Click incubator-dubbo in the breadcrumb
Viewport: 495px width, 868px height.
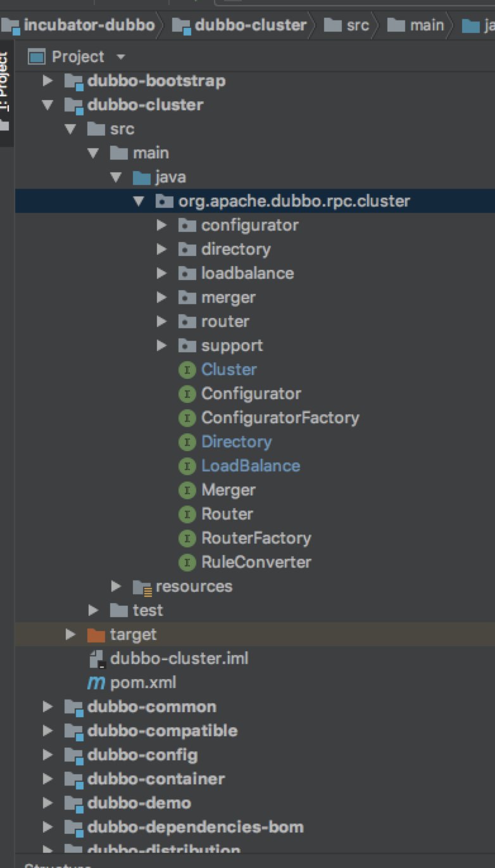(89, 25)
